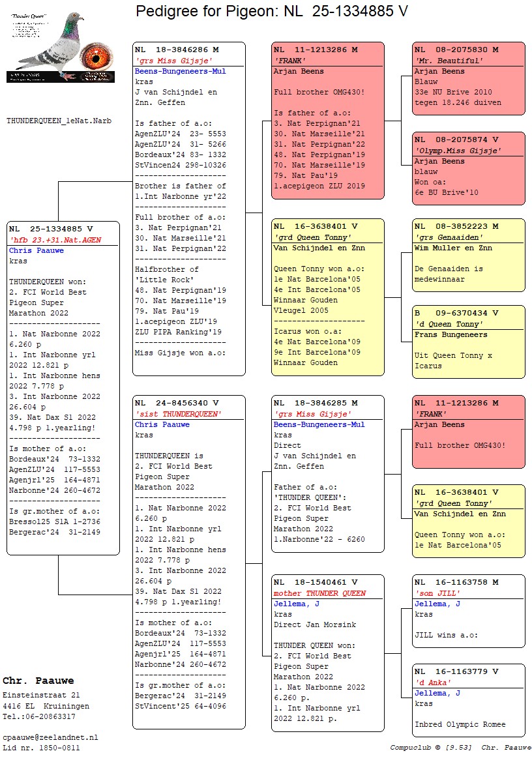Select the 'd Anka' pedigree entry
The width and height of the screenshot is (532, 764).
(468, 700)
